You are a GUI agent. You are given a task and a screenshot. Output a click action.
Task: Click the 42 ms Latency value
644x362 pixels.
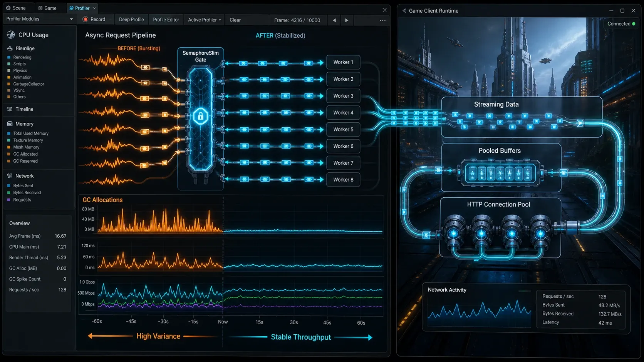click(x=605, y=323)
